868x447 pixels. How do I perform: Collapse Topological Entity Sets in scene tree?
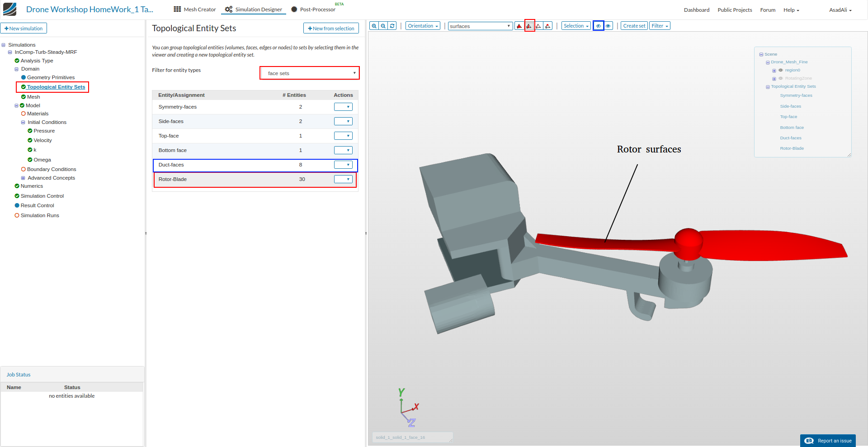(x=768, y=87)
